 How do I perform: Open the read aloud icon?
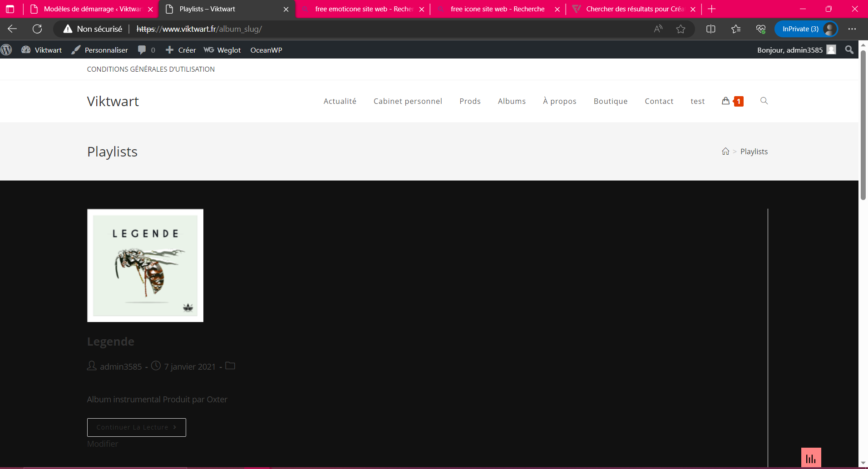[x=658, y=29]
